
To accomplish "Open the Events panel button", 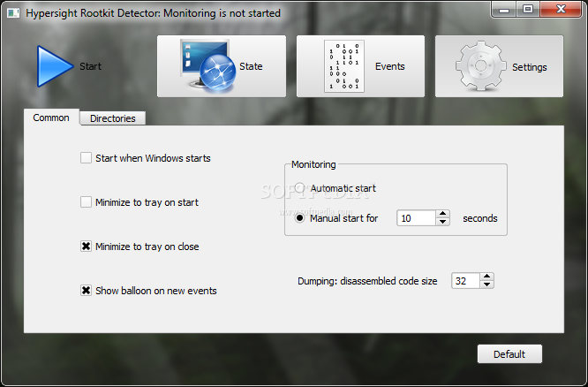I will tap(361, 66).
